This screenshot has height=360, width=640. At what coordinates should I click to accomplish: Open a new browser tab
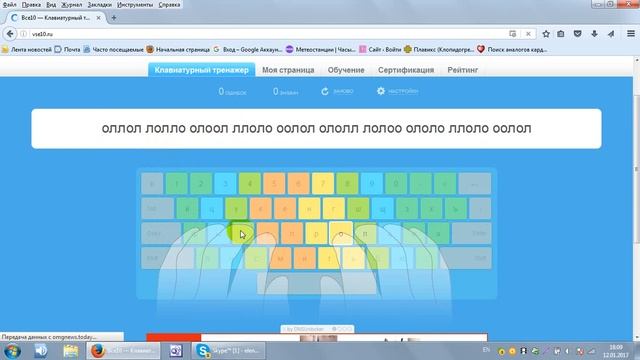tap(114, 18)
